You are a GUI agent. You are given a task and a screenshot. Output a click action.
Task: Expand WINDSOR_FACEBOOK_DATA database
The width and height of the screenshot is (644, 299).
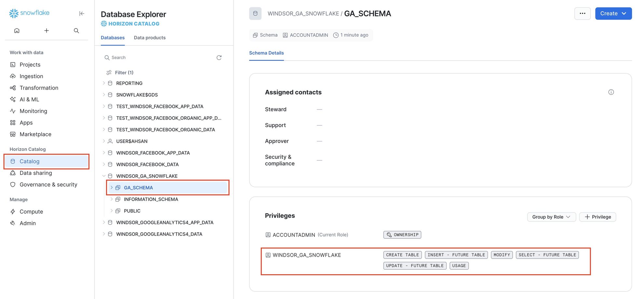coord(104,164)
